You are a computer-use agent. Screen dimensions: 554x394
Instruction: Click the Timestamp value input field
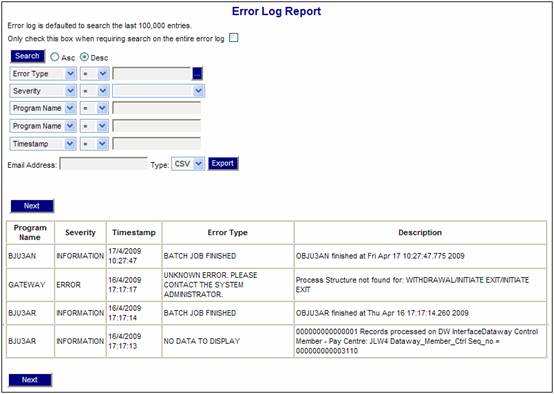pyautogui.click(x=157, y=143)
